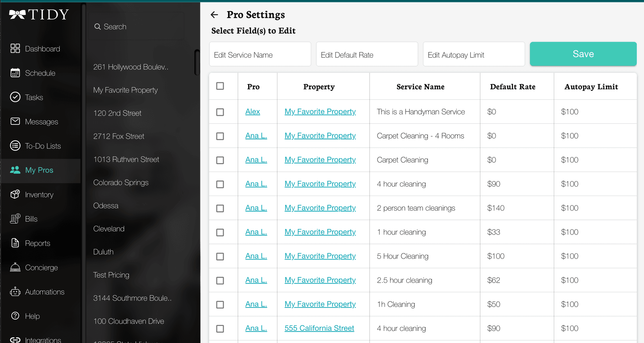
Task: Open the 555 California Street property link
Action: tap(319, 328)
